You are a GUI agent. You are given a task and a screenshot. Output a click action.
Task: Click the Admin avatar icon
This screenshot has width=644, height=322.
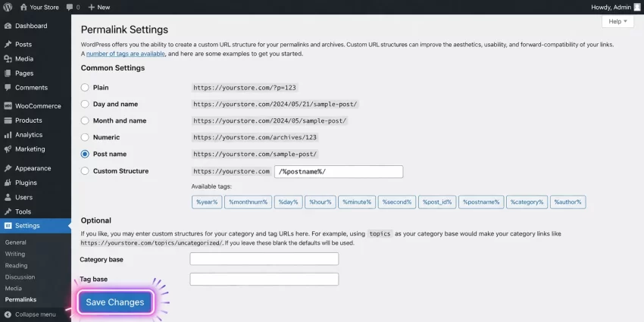coord(636,7)
